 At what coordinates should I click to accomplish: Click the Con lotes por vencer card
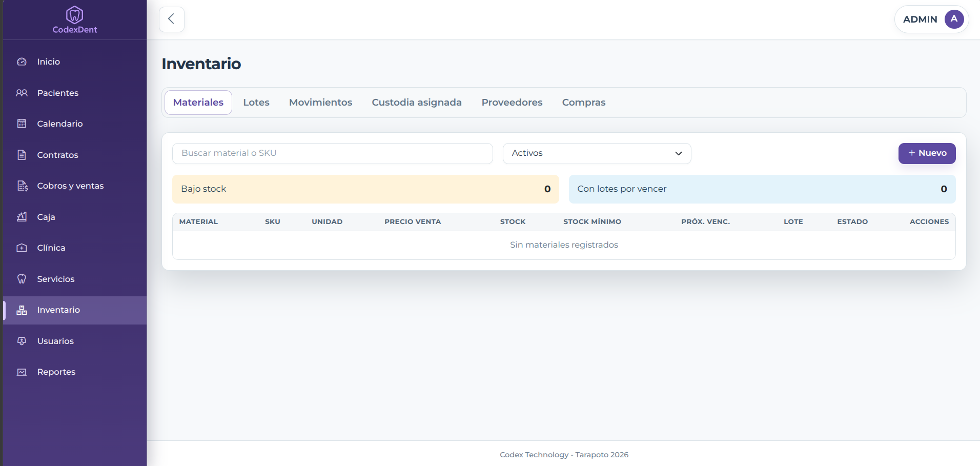(x=762, y=189)
